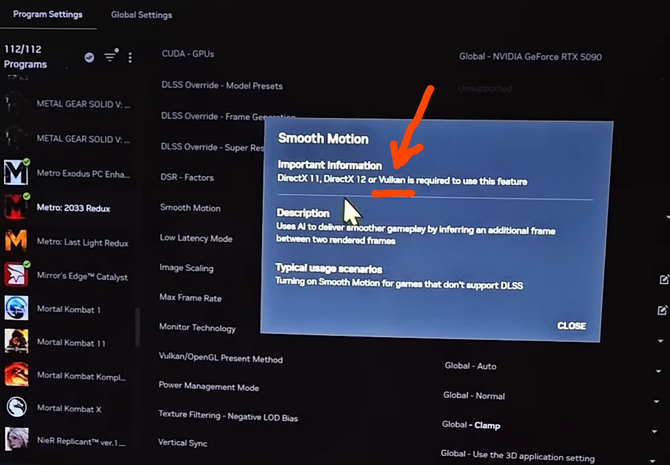Open the Global Settings tab
This screenshot has width=670, height=465.
(141, 15)
